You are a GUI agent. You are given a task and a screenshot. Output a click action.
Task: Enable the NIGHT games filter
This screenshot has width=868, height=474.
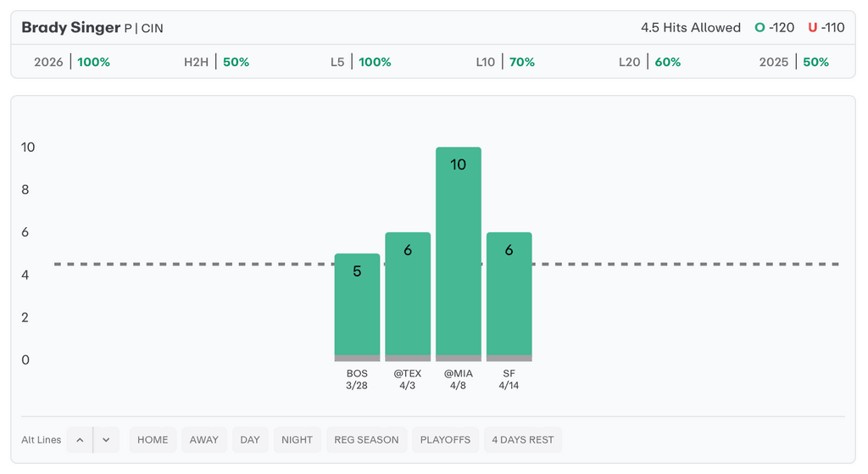(x=297, y=440)
